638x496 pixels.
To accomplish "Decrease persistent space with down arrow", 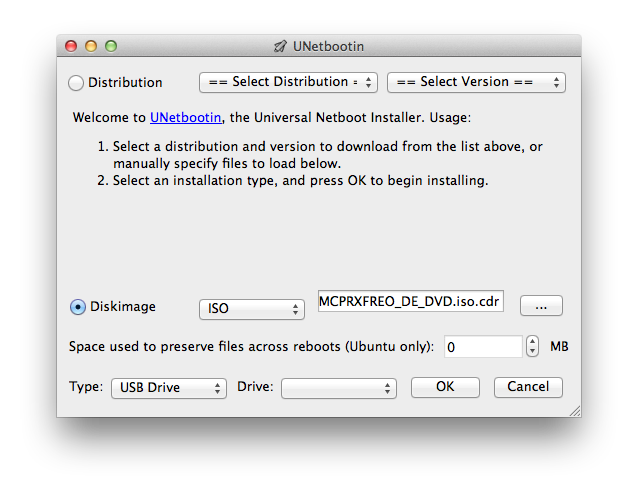I will (x=532, y=352).
